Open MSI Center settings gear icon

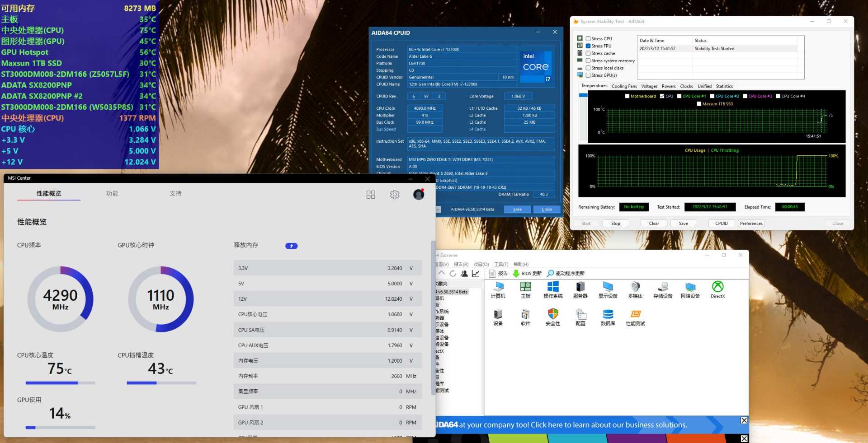click(x=395, y=195)
